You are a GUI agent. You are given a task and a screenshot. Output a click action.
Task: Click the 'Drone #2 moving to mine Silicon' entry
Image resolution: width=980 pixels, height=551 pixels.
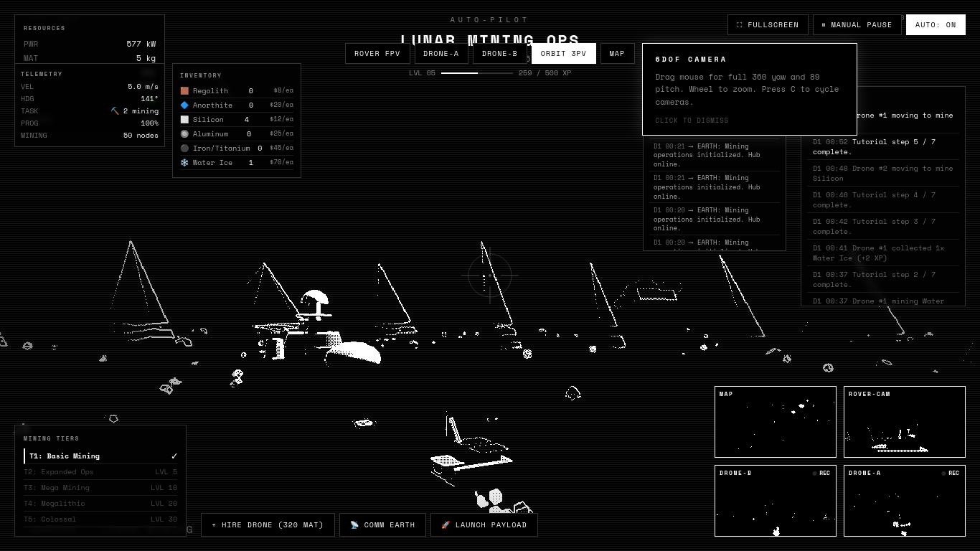[x=883, y=174]
